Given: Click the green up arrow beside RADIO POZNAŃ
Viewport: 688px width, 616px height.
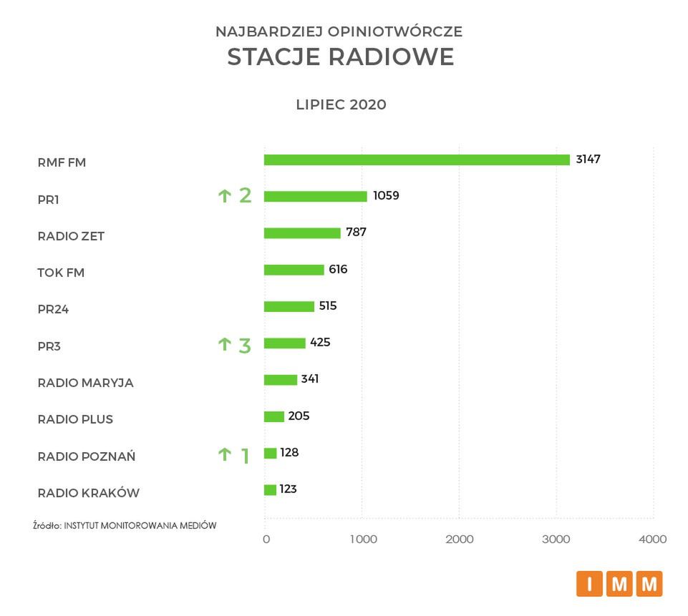Looking at the screenshot, I should (225, 454).
